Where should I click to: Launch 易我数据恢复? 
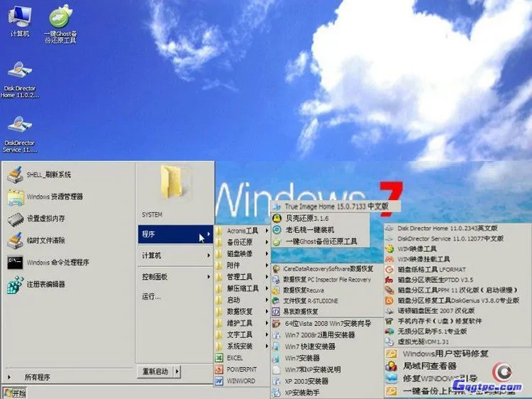pos(327,312)
